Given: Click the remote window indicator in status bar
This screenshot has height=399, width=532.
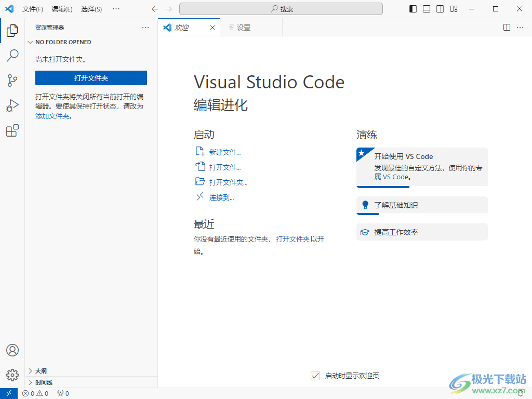Looking at the screenshot, I should [9, 394].
